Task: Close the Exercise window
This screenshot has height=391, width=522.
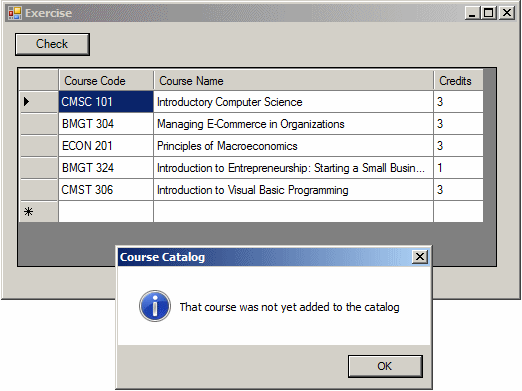Action: pos(507,13)
